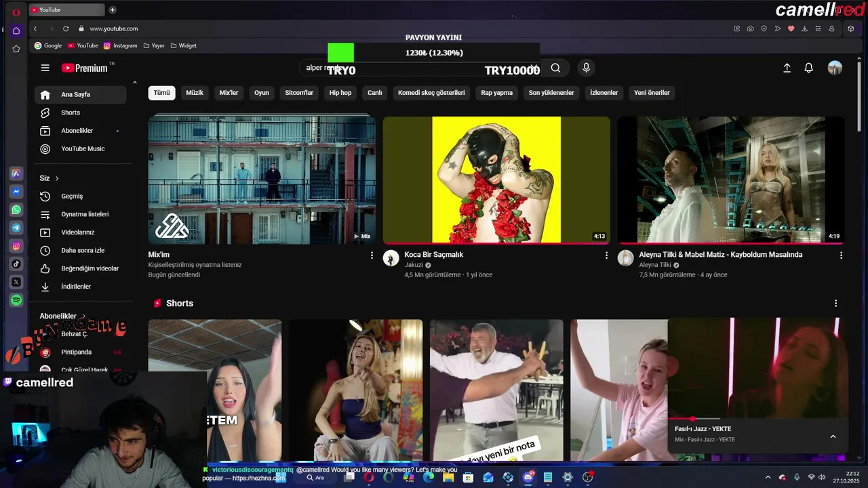Start a voice search with the microphone

point(587,68)
